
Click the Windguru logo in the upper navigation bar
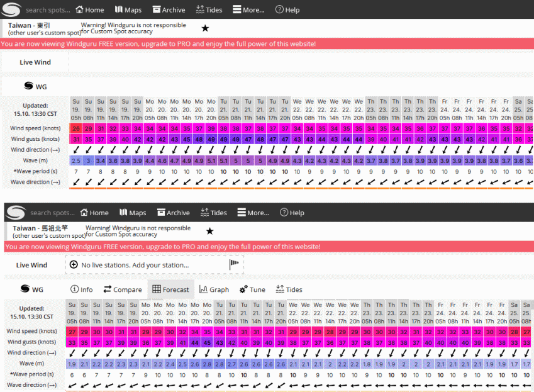(x=13, y=10)
